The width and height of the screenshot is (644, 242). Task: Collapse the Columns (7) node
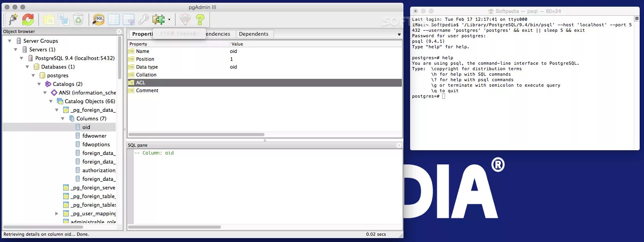pos(62,118)
